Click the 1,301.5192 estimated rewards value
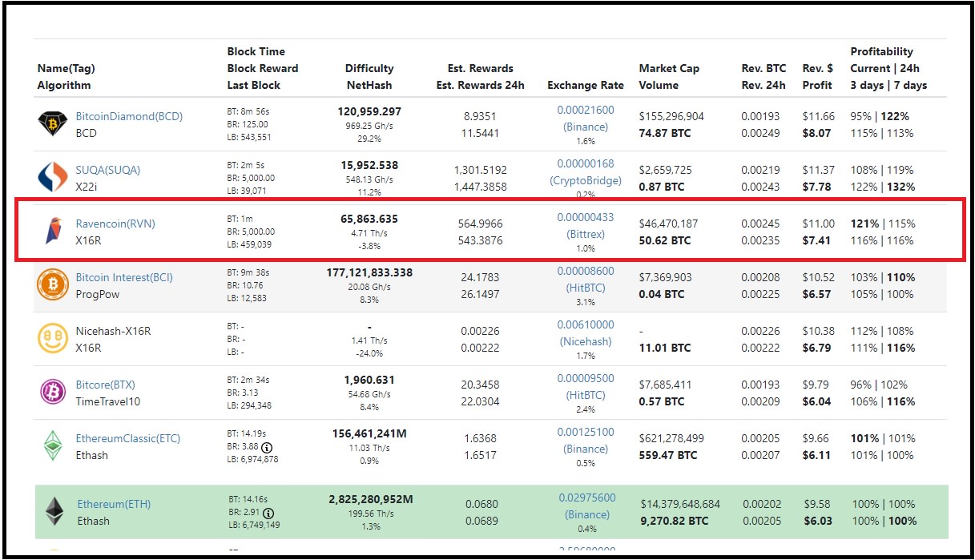 coord(480,171)
